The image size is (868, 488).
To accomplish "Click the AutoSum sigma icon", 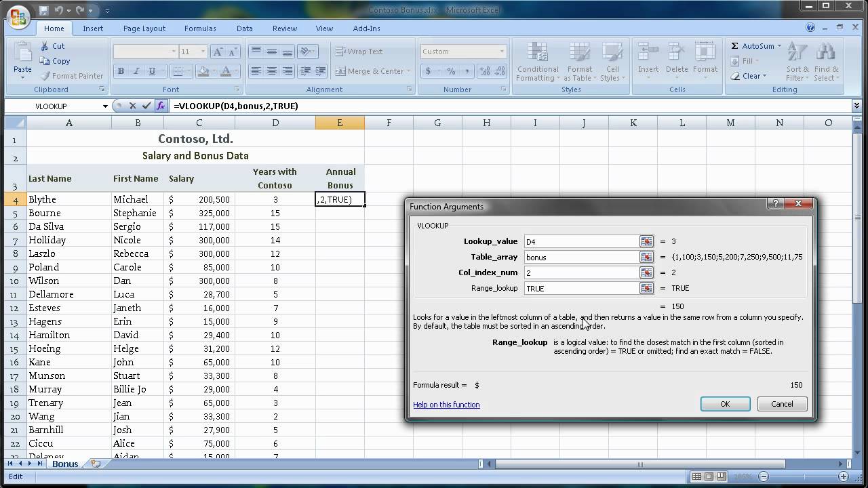I will (735, 46).
